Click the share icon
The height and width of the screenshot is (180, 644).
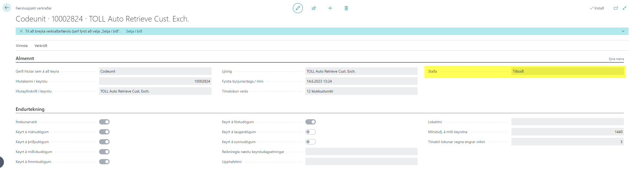point(314,8)
